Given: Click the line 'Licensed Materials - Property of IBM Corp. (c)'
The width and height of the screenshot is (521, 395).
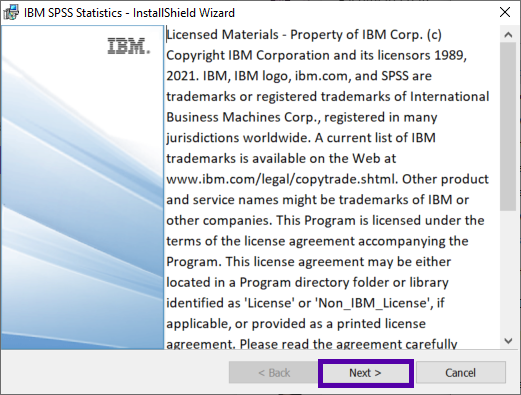Looking at the screenshot, I should click(x=304, y=35).
